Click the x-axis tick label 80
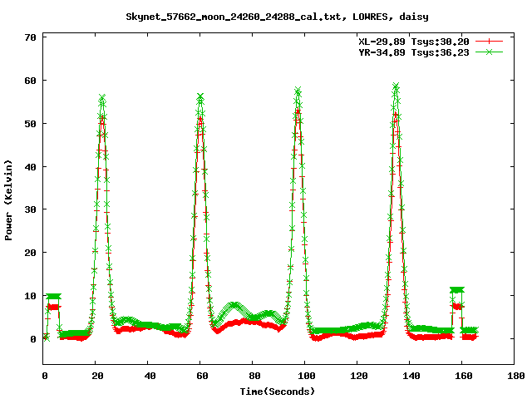The height and width of the screenshot is (399, 532). pos(254,376)
